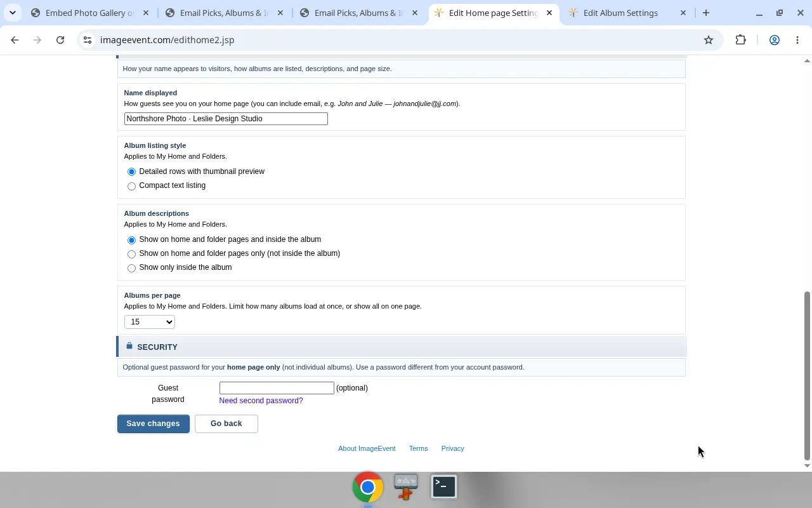
Task: Open the Albums per page dropdown
Action: (x=150, y=322)
